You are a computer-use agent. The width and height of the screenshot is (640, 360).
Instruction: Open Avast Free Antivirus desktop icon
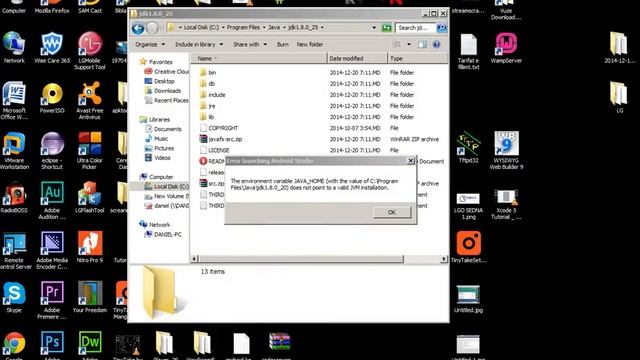(x=89, y=101)
